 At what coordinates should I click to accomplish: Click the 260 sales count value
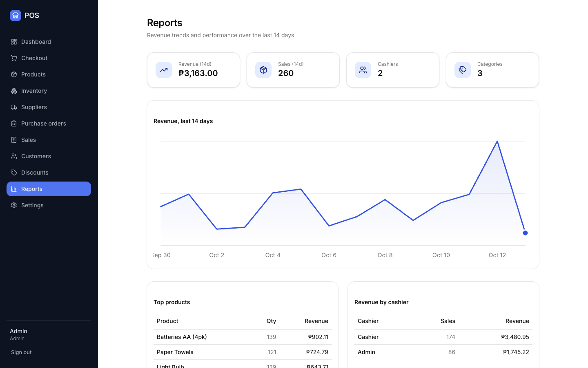[x=286, y=73]
